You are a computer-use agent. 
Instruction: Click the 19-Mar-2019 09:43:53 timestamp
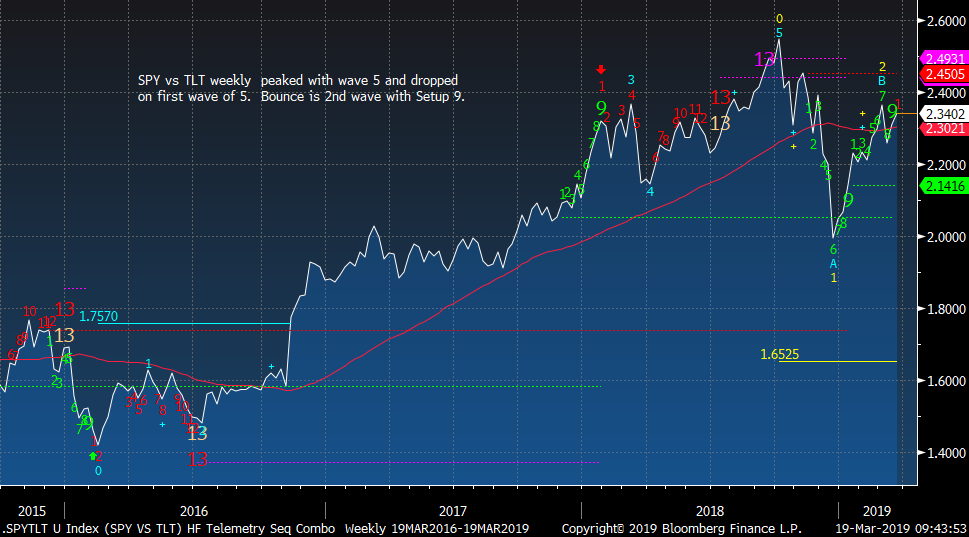point(901,528)
